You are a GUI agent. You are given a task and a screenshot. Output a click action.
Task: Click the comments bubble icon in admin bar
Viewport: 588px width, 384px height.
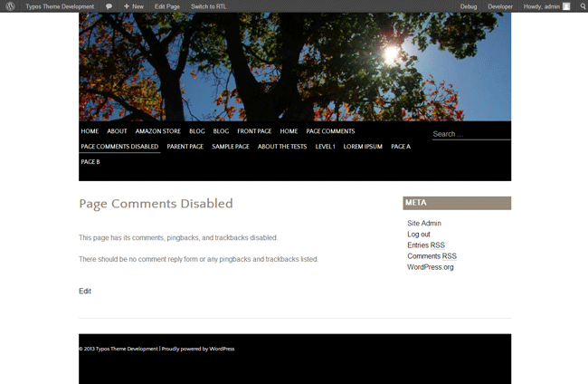click(x=109, y=6)
